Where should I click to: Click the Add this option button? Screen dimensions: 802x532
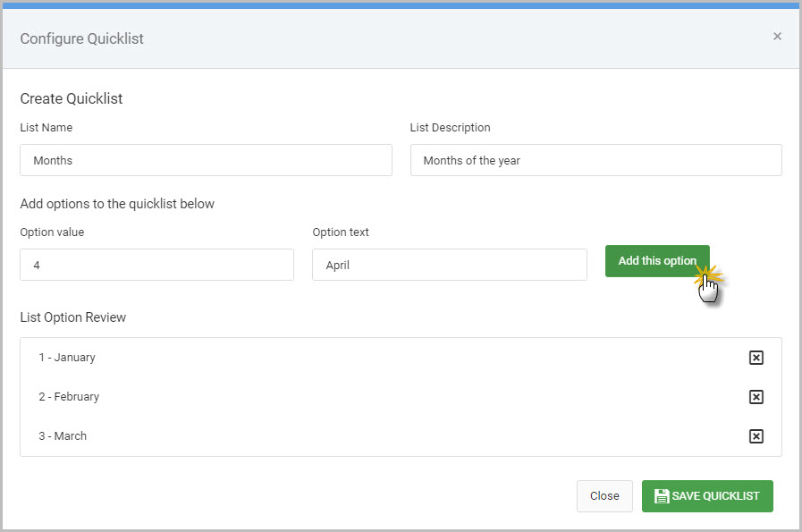pyautogui.click(x=657, y=261)
